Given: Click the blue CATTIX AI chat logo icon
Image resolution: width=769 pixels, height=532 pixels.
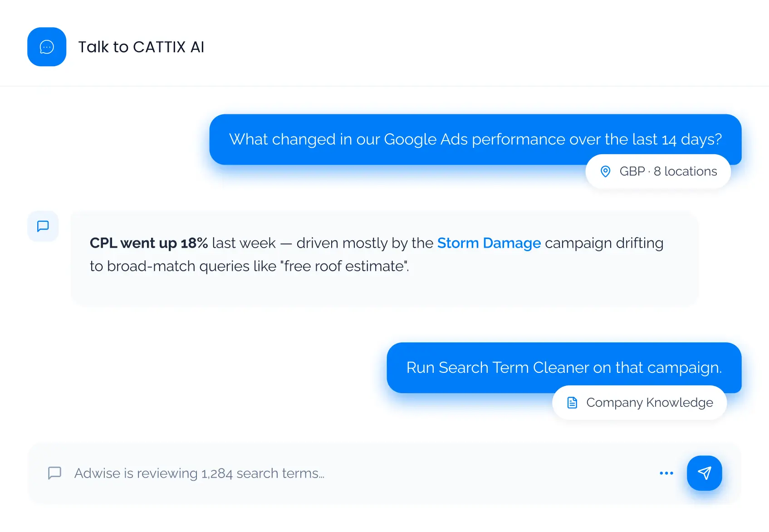Looking at the screenshot, I should point(47,47).
